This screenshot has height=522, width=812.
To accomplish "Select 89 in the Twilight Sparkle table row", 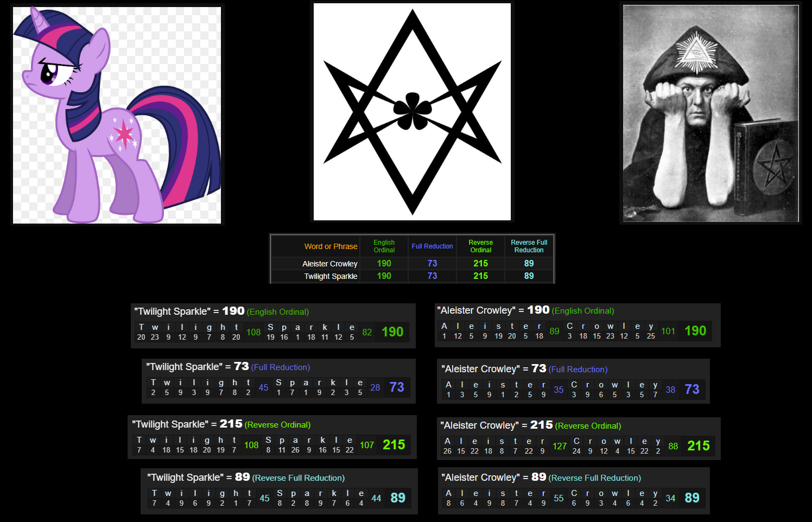I will (x=529, y=276).
